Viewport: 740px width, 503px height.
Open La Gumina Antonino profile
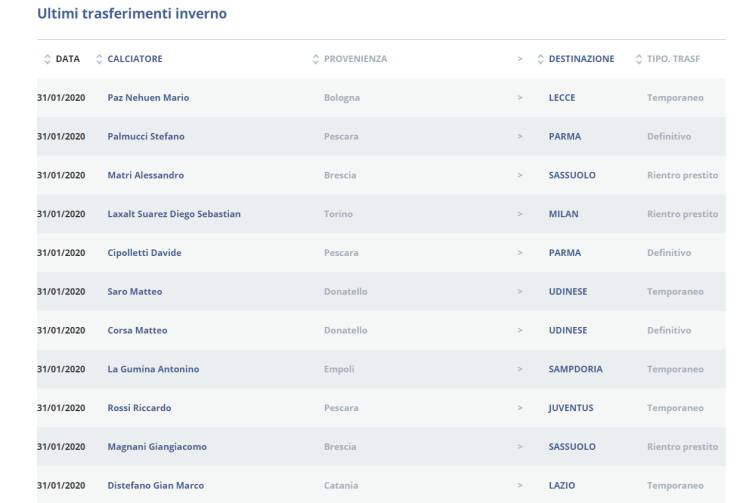coord(153,369)
